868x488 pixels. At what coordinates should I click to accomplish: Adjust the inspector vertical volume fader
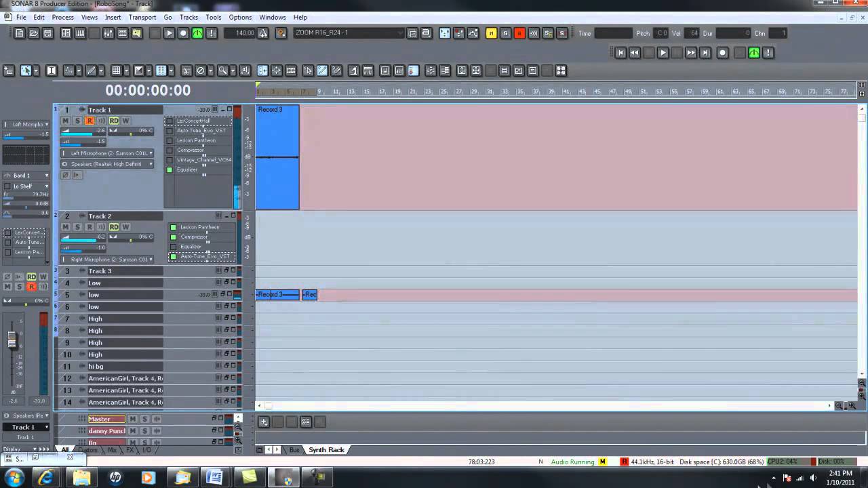pyautogui.click(x=12, y=339)
